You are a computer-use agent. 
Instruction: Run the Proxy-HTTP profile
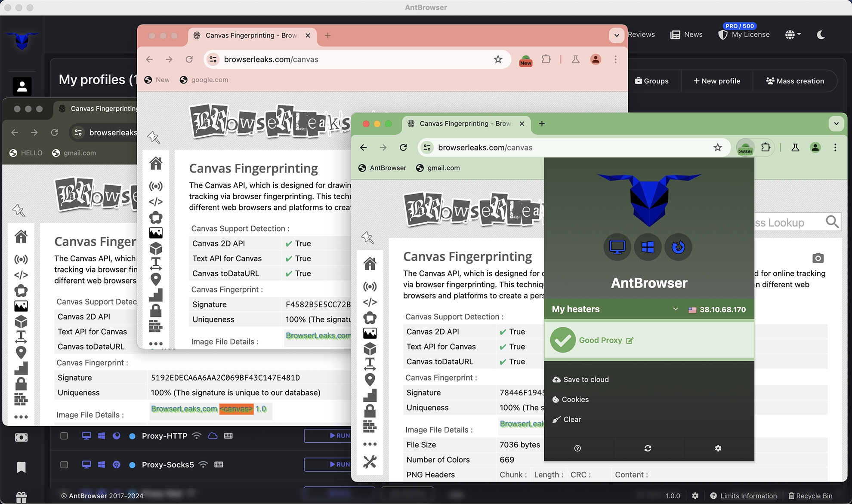click(x=328, y=436)
